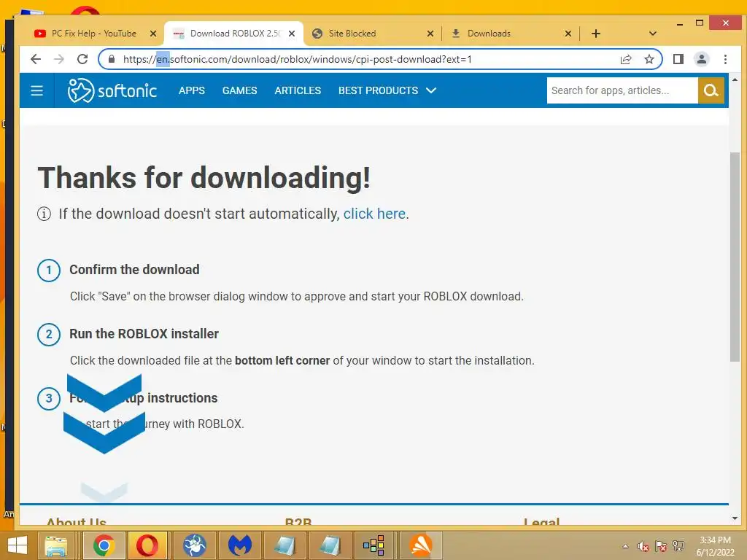Open the Apps section

(192, 90)
